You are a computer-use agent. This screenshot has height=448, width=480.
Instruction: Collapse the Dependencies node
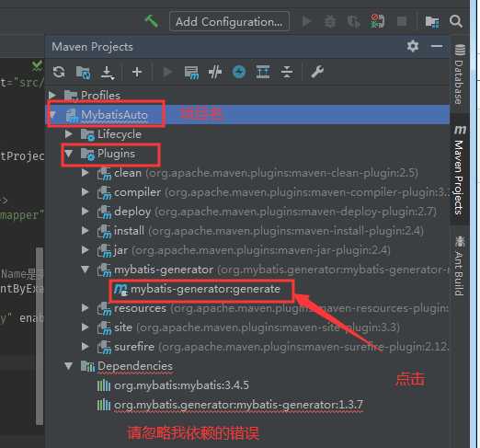tap(69, 366)
